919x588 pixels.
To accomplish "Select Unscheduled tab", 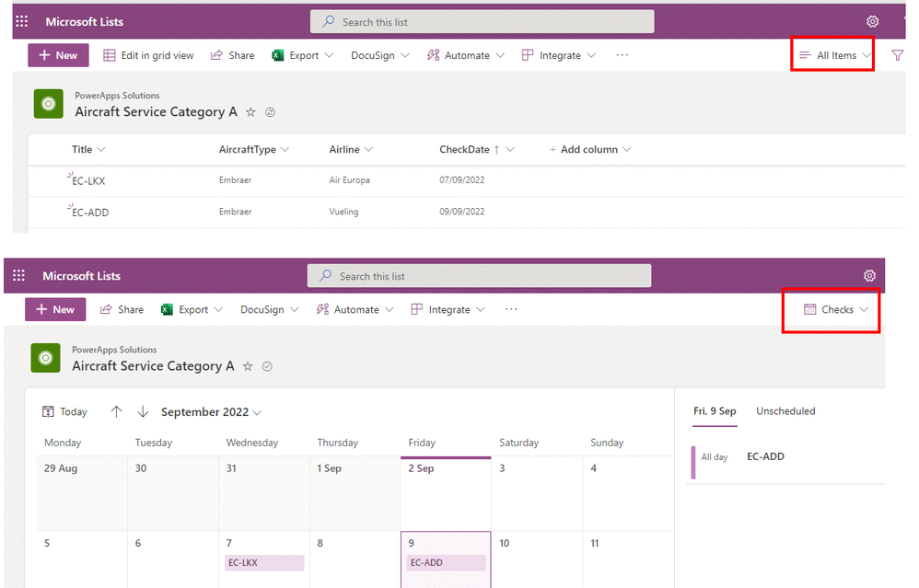I will pos(785,411).
